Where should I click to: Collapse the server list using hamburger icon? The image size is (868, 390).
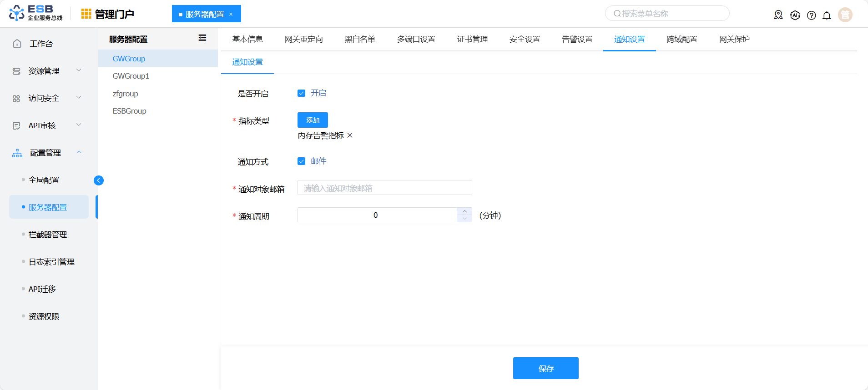(202, 38)
